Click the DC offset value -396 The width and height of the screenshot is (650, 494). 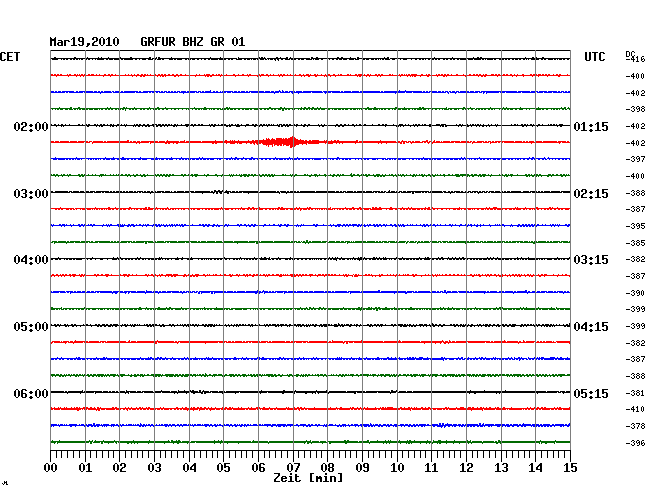(635, 443)
